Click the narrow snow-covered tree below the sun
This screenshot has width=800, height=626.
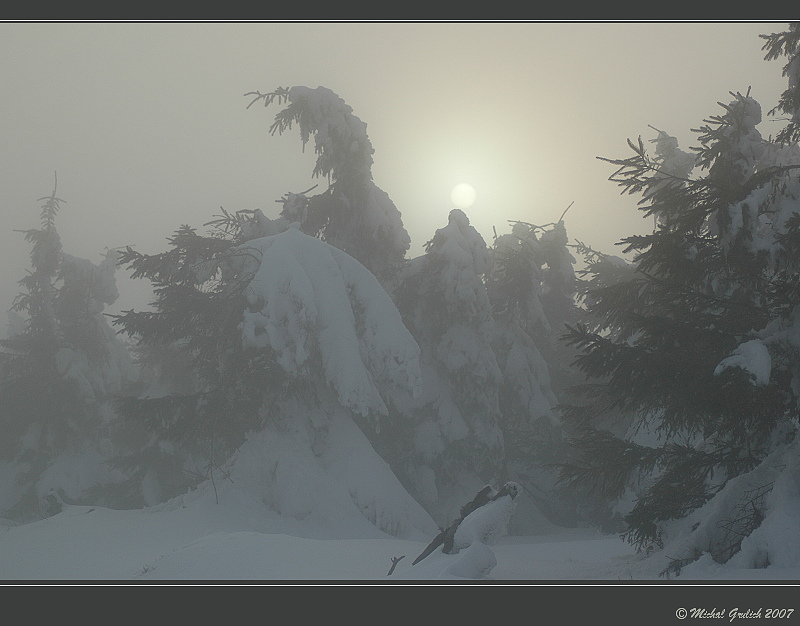pyautogui.click(x=462, y=300)
